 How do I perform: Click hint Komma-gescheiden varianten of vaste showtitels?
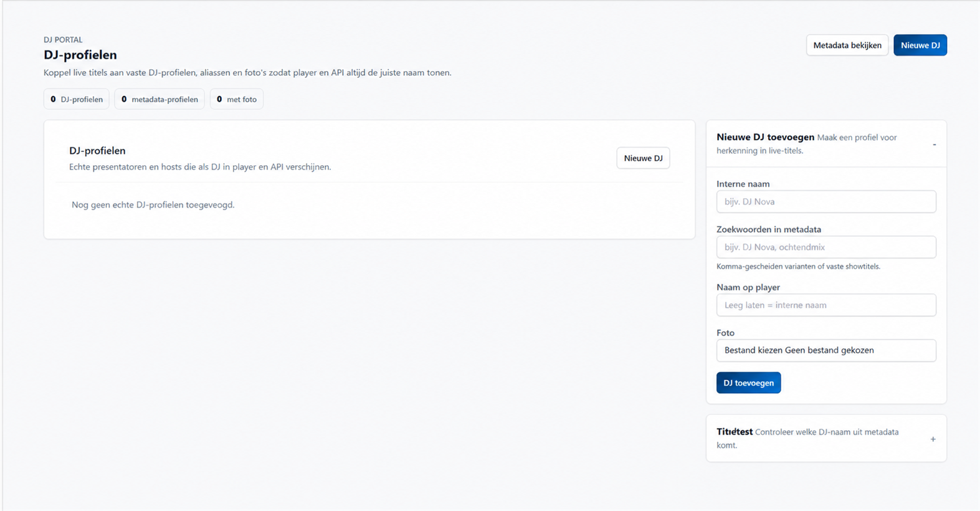pyautogui.click(x=798, y=266)
